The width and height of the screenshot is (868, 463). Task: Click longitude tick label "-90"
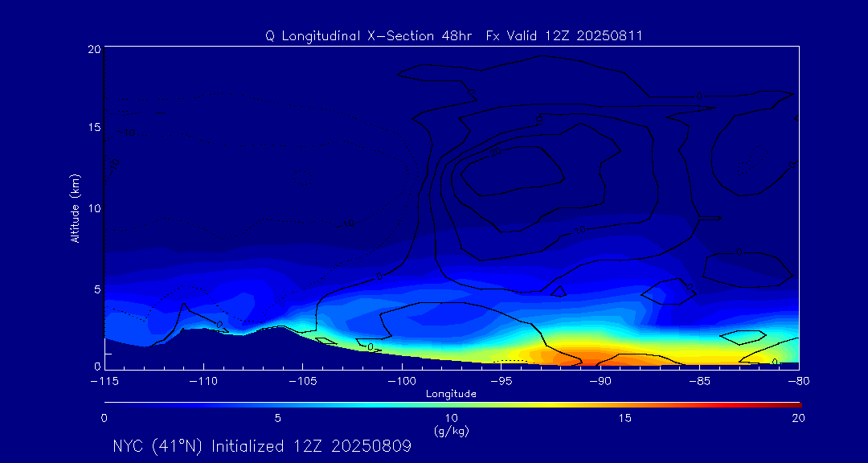coord(600,382)
